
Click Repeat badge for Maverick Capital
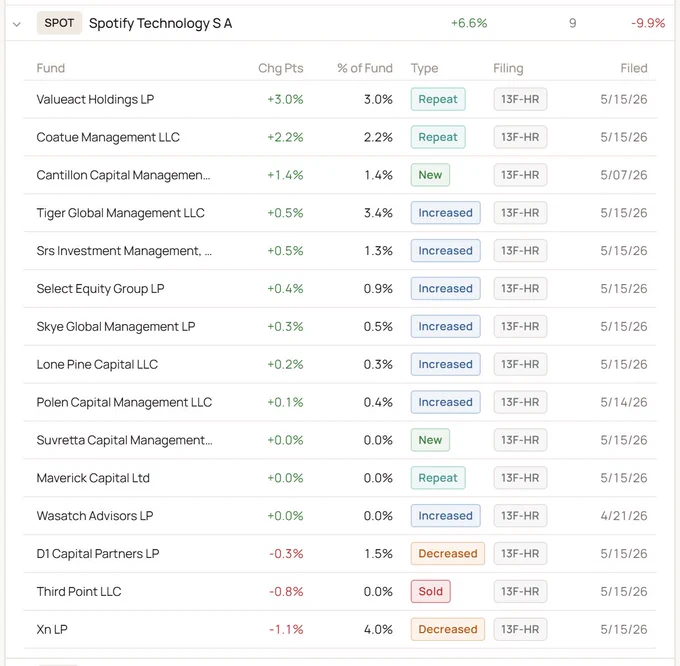click(438, 478)
